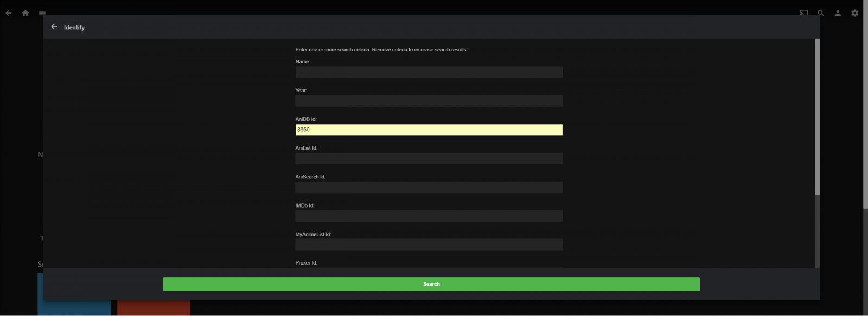Click the 'MyAnimeList Id:' label

click(x=313, y=234)
